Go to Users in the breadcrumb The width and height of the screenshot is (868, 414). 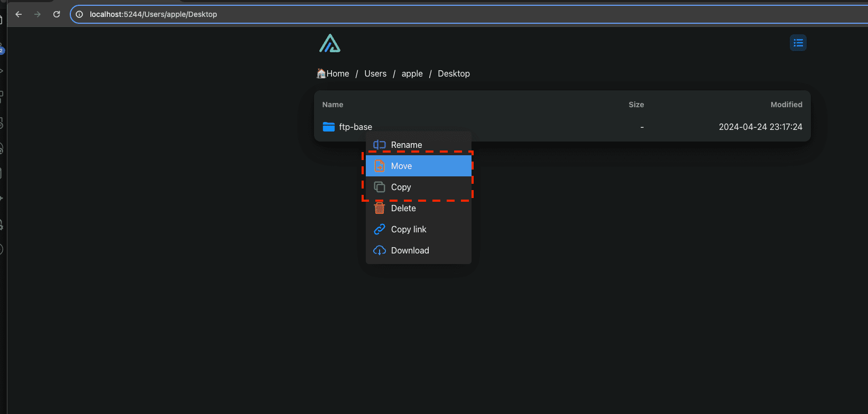tap(375, 73)
